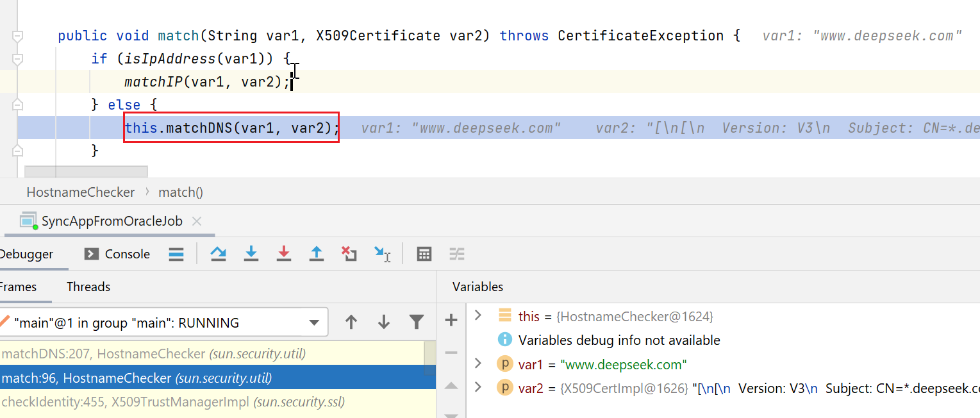Click the HostnameChecker breadcrumb

(x=81, y=192)
